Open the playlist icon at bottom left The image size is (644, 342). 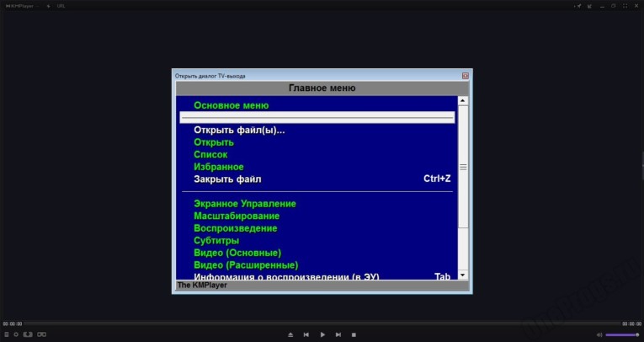tap(6, 334)
